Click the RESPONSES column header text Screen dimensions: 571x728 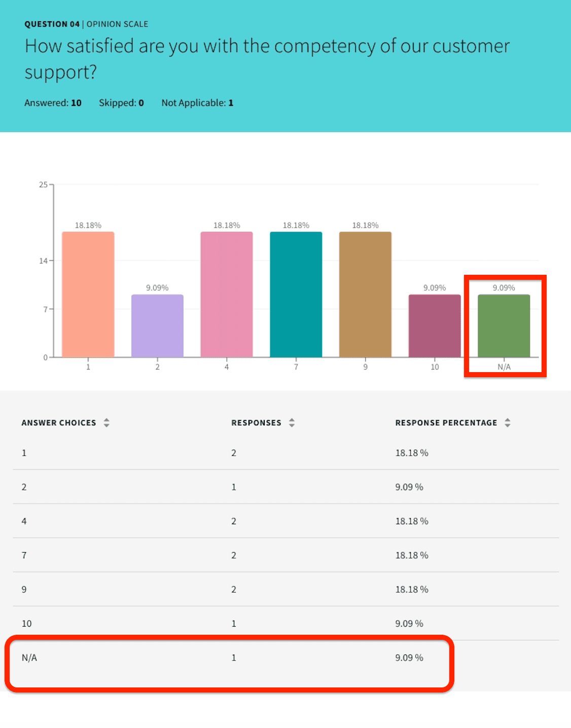(x=256, y=423)
